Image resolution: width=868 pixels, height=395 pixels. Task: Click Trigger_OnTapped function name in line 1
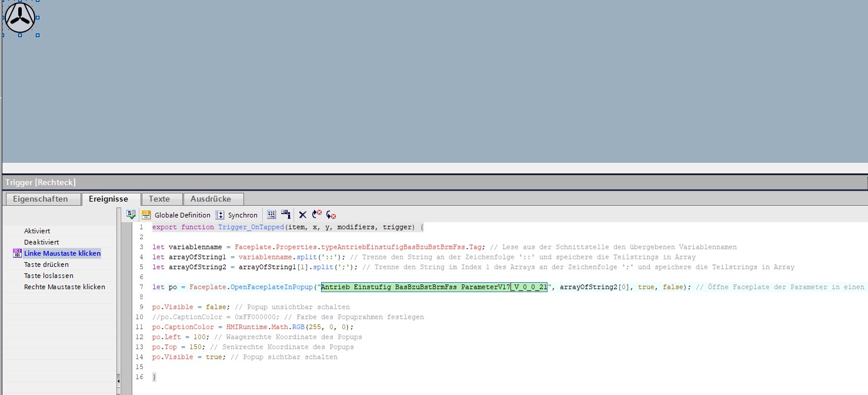click(251, 227)
